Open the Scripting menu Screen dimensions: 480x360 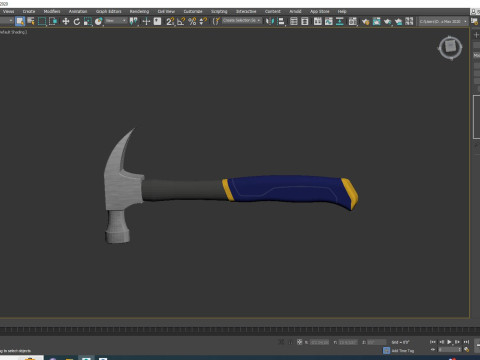[219, 11]
